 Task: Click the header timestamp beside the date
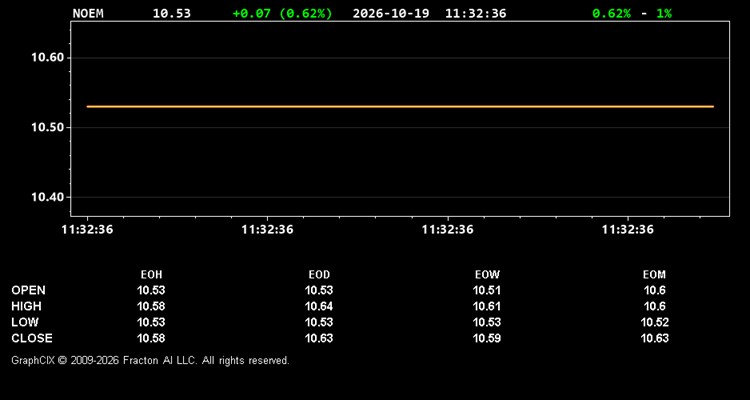coord(475,13)
